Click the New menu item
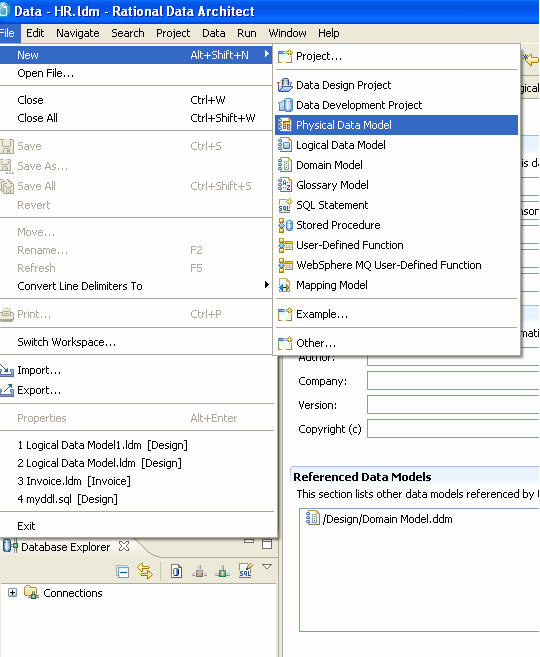 (x=136, y=55)
